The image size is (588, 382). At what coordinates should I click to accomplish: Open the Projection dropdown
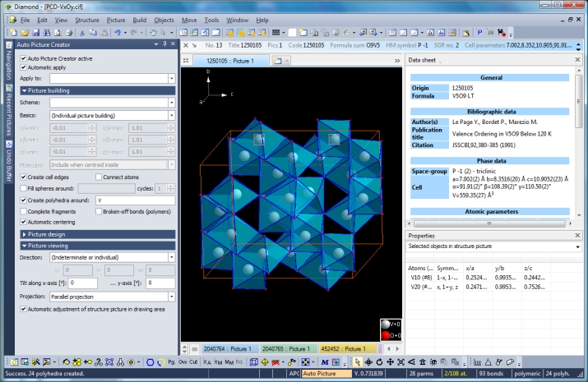click(x=171, y=297)
